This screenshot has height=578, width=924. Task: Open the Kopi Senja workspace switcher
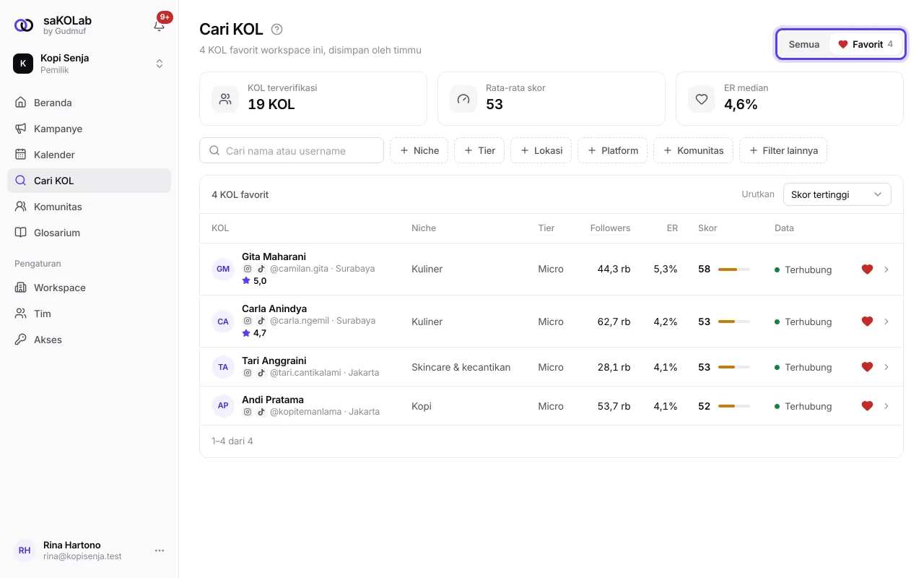[x=89, y=64]
